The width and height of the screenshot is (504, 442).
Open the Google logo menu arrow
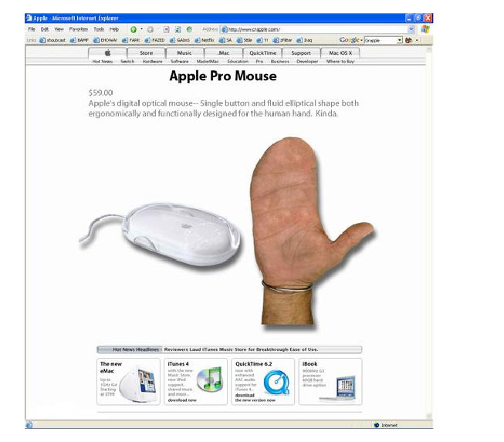click(x=362, y=40)
